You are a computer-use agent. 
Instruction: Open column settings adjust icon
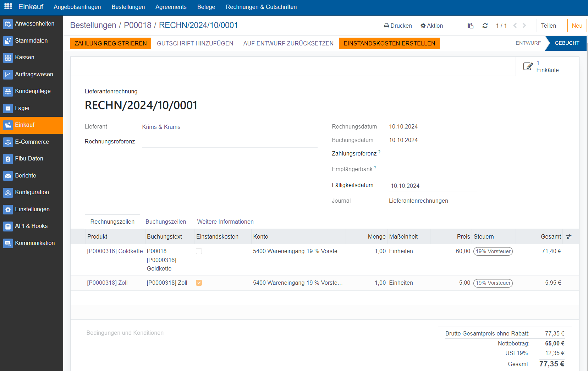click(568, 237)
